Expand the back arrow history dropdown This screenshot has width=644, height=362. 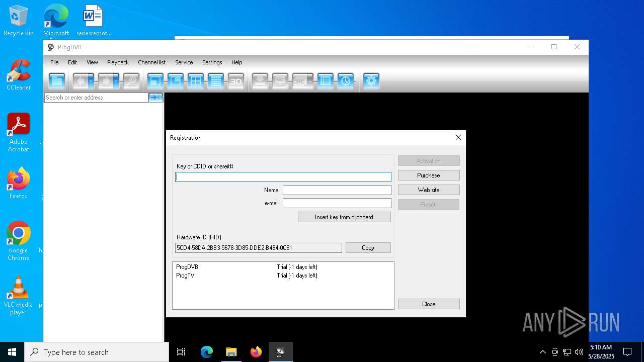coord(91,81)
